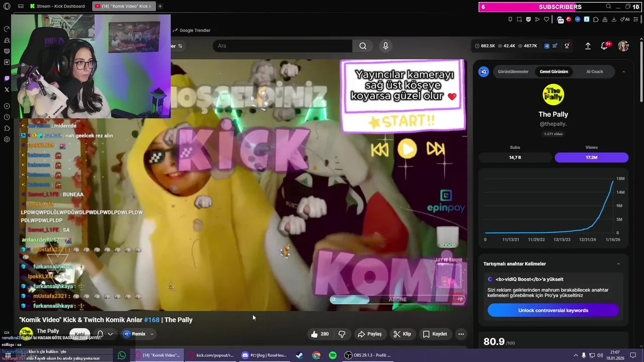Viewport: 644px width, 362px height.
Task: Switch to the OBS 29.1.3 taskbar window
Action: pyautogui.click(x=368, y=355)
